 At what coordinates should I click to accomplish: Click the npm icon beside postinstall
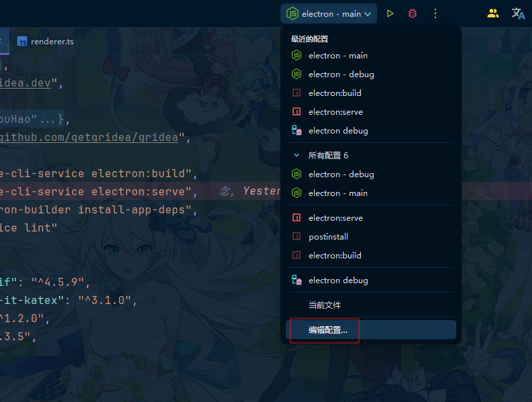click(297, 237)
